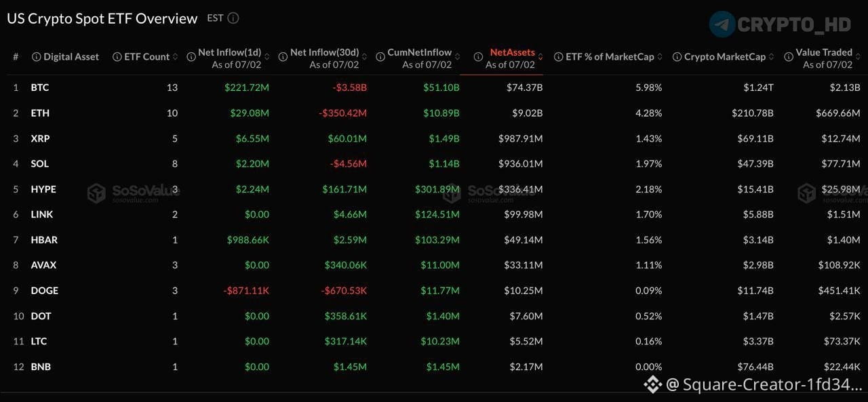
Task: Open the HYPE asset row
Action: [x=434, y=189]
